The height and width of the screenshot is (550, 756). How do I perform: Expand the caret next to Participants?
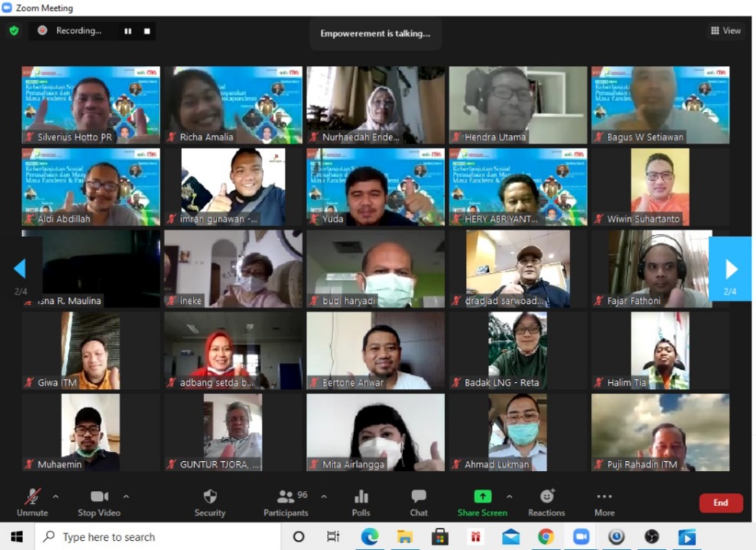click(324, 496)
